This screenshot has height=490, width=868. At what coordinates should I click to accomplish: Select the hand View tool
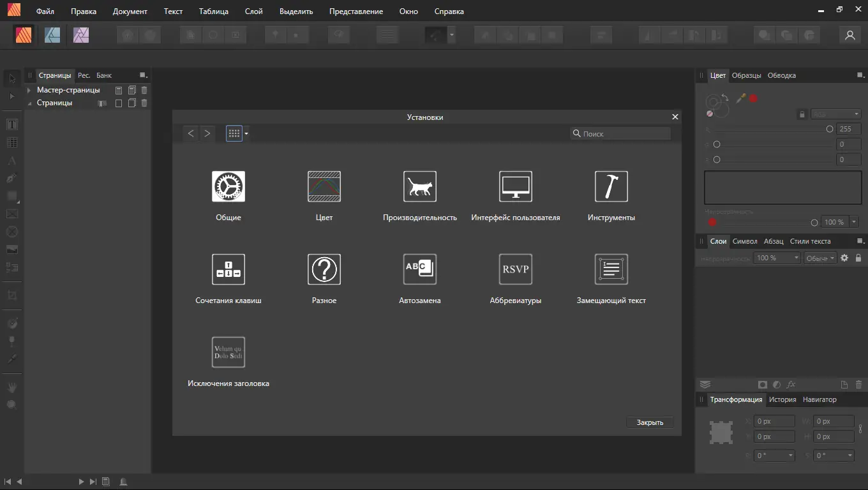12,387
